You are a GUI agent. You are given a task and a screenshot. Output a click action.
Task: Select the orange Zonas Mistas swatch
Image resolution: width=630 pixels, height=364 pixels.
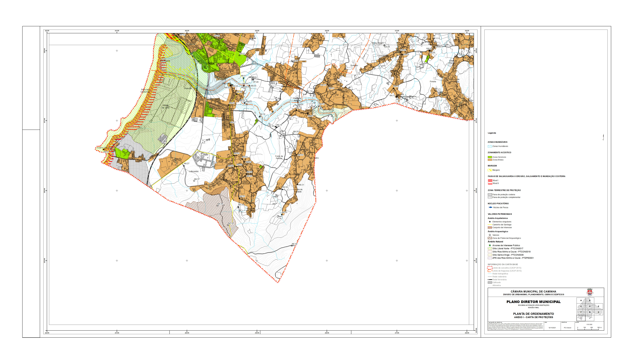[490, 160]
